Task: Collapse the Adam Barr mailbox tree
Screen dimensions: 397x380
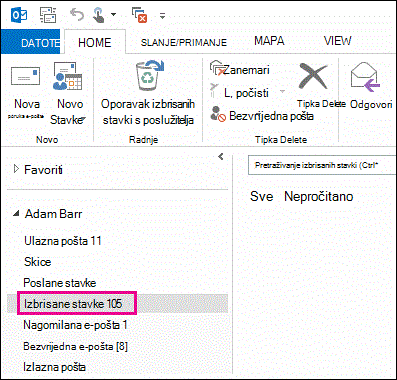Action: point(16,214)
